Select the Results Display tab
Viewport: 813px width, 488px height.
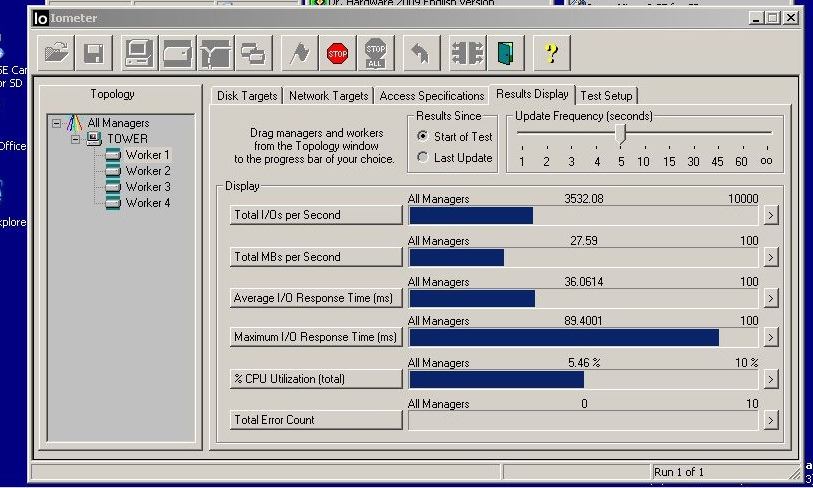(x=532, y=94)
